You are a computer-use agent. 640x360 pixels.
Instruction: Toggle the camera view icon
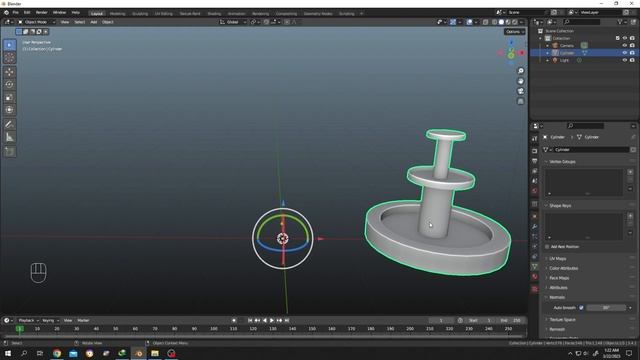pyautogui.click(x=520, y=91)
